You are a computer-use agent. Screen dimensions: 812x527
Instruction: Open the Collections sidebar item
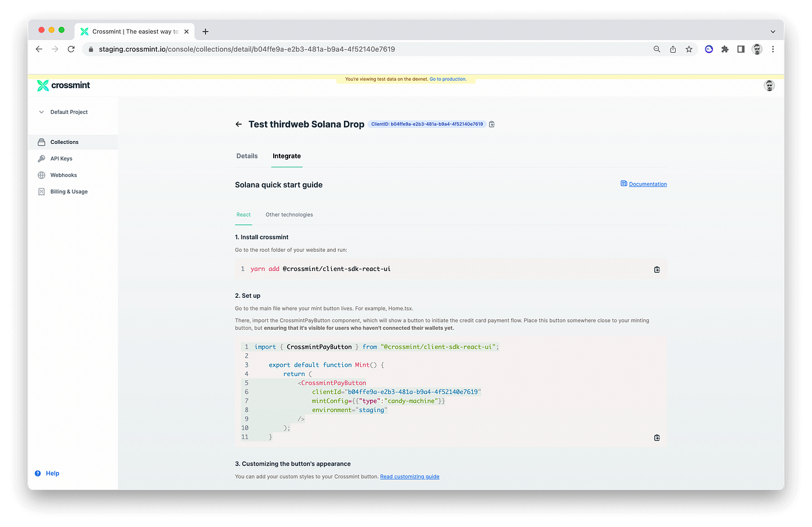pos(73,142)
